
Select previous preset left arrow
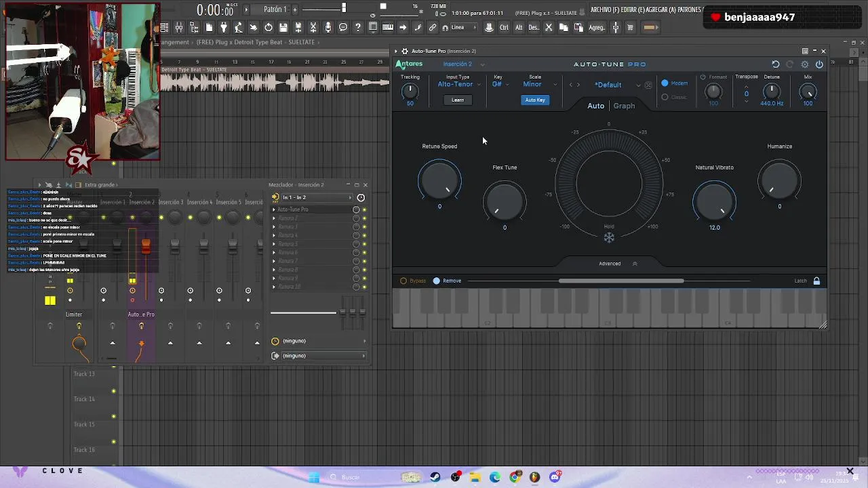570,85
